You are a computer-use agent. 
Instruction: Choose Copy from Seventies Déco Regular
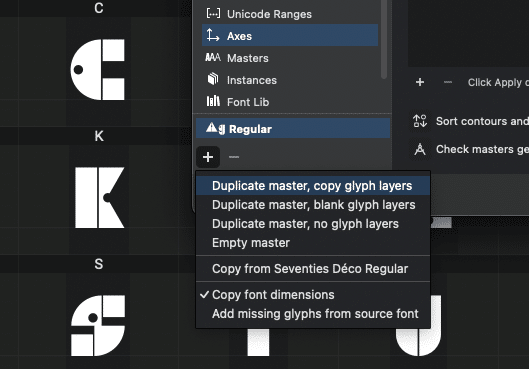313,268
